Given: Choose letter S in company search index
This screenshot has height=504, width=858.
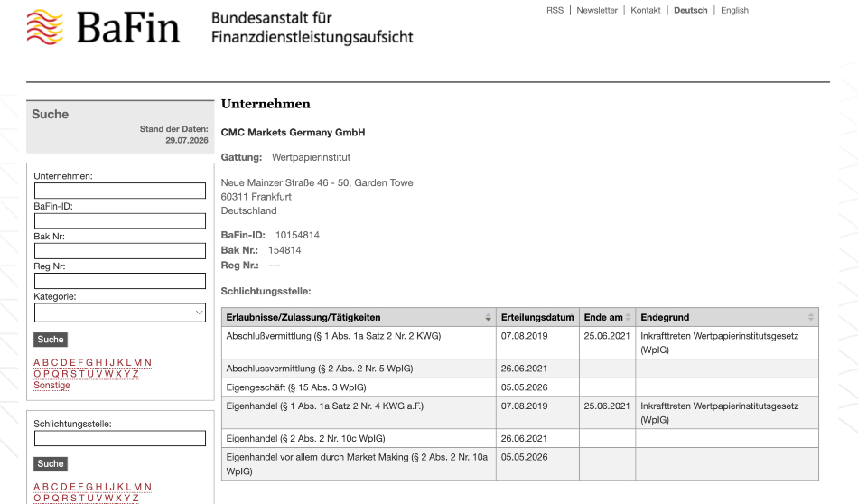Looking at the screenshot, I should [x=73, y=374].
